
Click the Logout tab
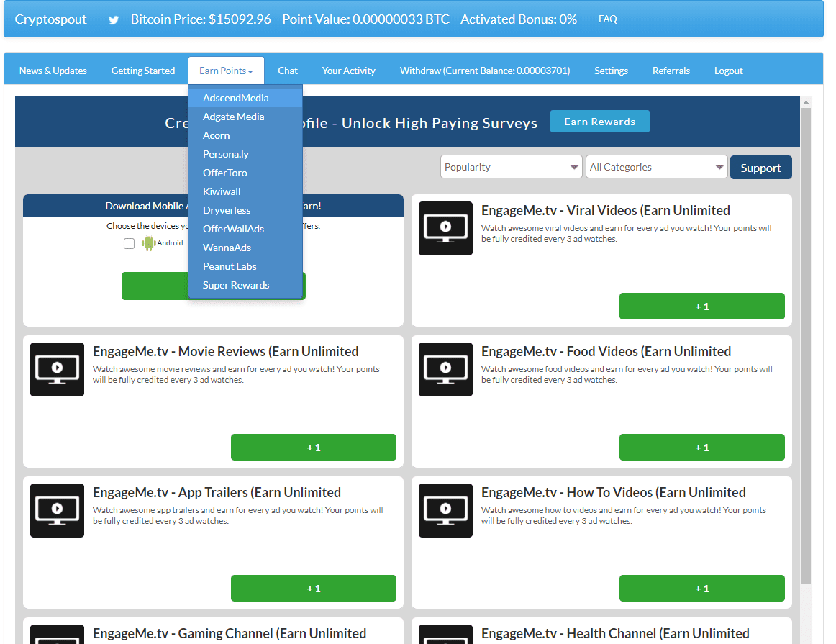pos(728,71)
